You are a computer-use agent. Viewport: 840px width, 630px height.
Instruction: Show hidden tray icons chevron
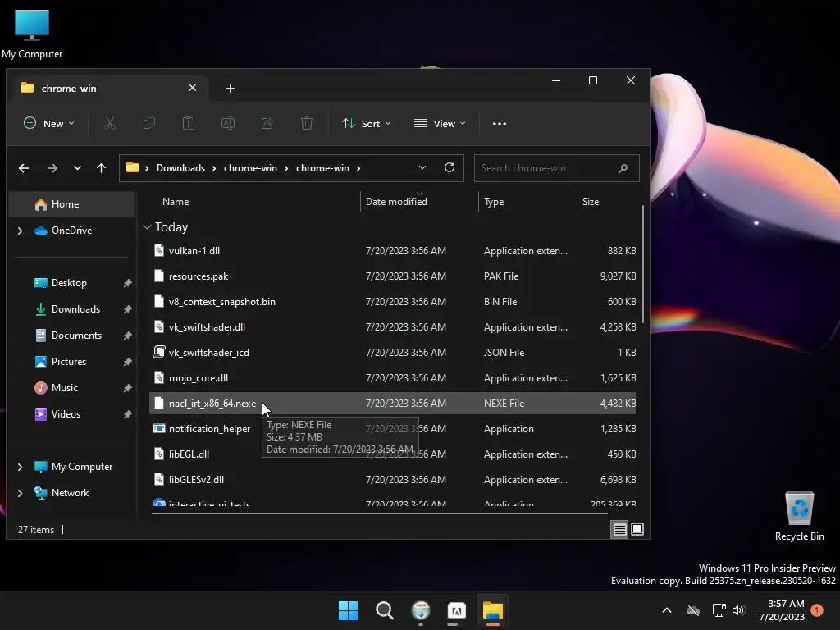pyautogui.click(x=667, y=610)
